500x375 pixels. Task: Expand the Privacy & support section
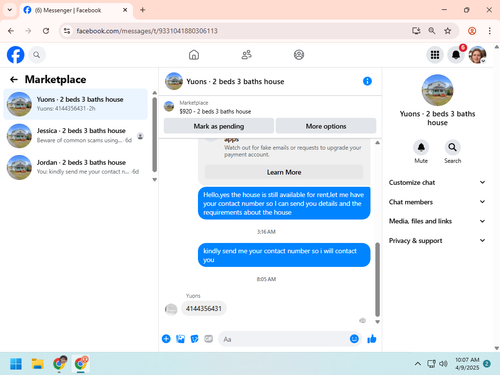pos(437,240)
